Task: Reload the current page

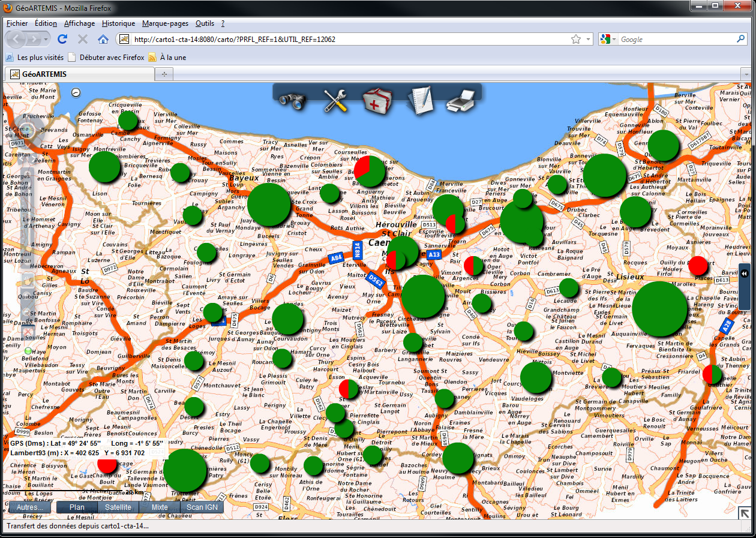Action: click(62, 40)
